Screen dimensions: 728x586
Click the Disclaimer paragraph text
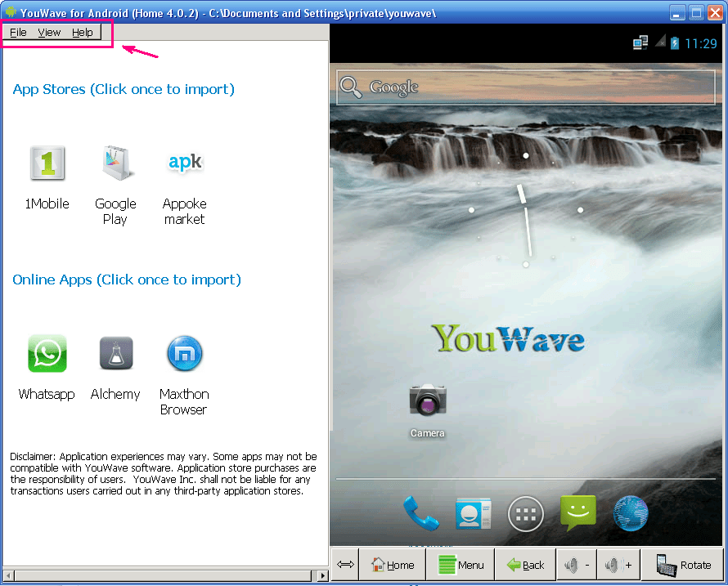(164, 474)
